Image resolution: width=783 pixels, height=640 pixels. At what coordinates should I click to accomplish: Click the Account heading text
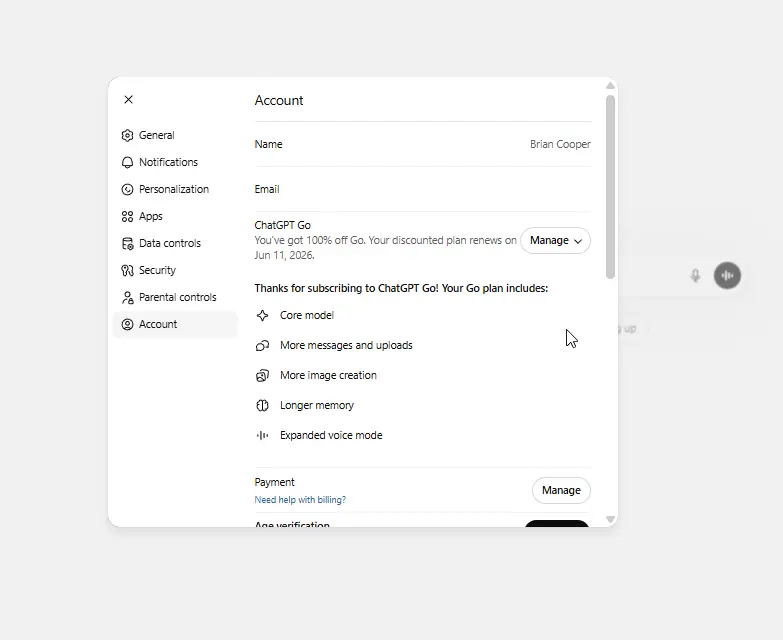279,100
